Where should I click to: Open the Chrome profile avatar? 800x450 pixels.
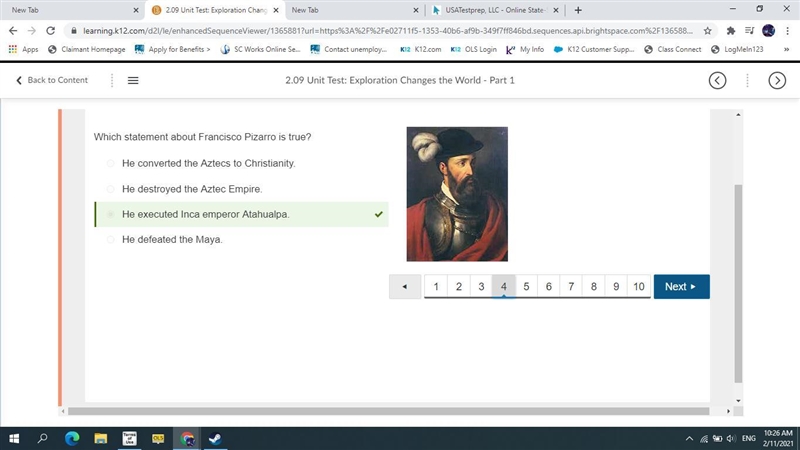(x=768, y=31)
